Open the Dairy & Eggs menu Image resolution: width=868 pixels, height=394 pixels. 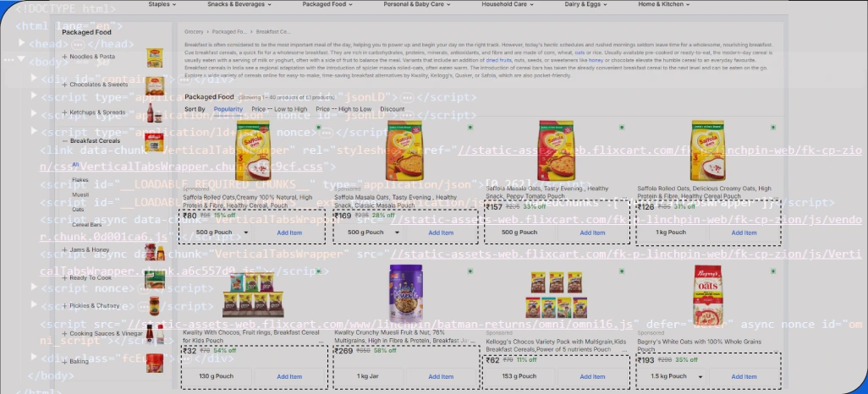(x=585, y=4)
